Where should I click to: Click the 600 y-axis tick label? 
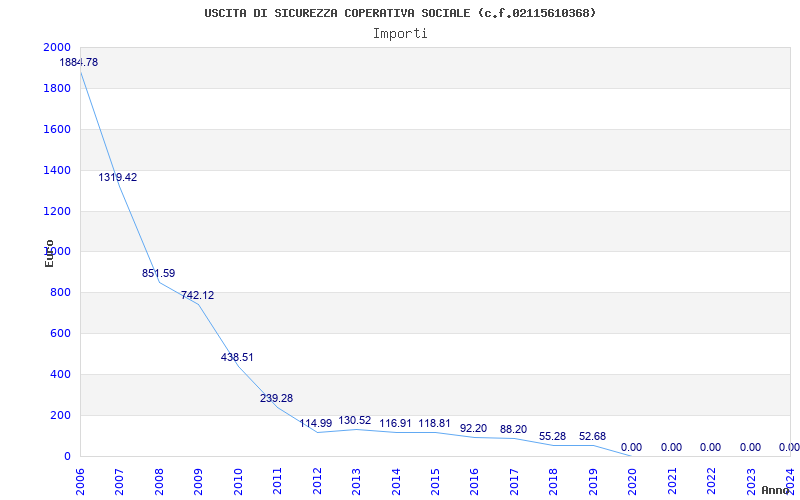(x=60, y=334)
